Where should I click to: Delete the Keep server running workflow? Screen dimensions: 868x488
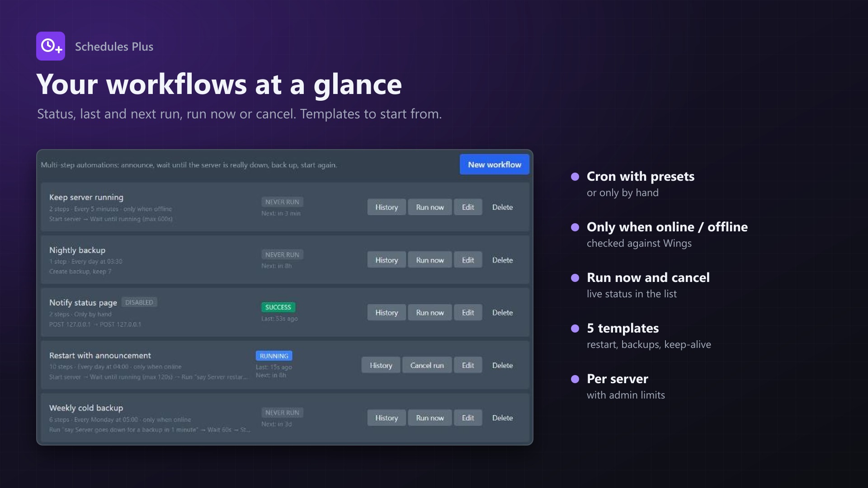pos(502,207)
